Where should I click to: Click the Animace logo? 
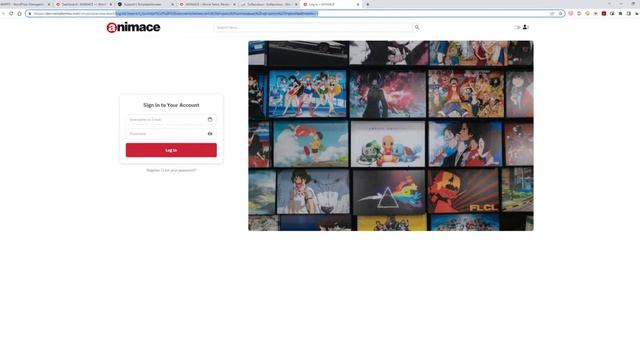coord(133,27)
